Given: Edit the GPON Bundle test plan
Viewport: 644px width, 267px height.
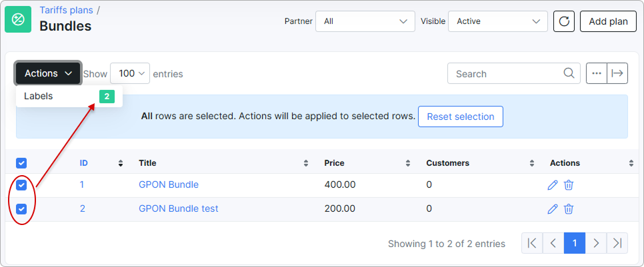Looking at the screenshot, I should pyautogui.click(x=553, y=209).
